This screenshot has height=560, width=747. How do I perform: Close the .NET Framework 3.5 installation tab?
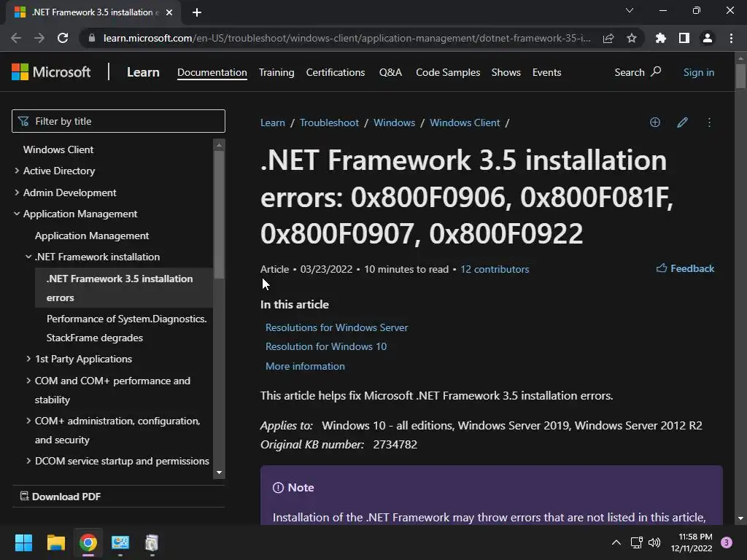pyautogui.click(x=169, y=12)
